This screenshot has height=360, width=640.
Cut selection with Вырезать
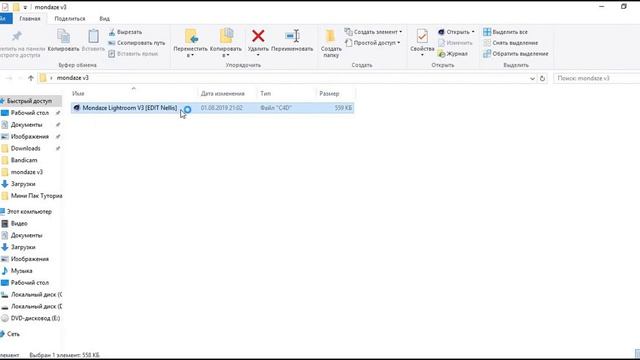125,32
